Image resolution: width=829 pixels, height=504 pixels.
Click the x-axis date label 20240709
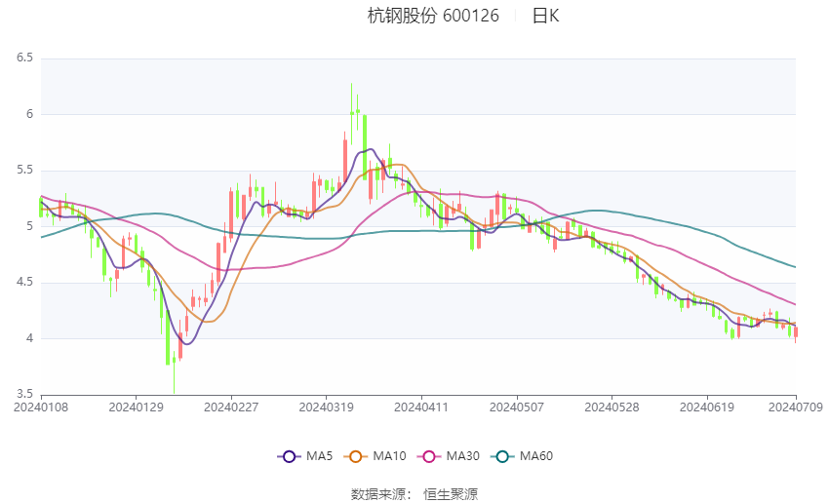pyautogui.click(x=796, y=407)
